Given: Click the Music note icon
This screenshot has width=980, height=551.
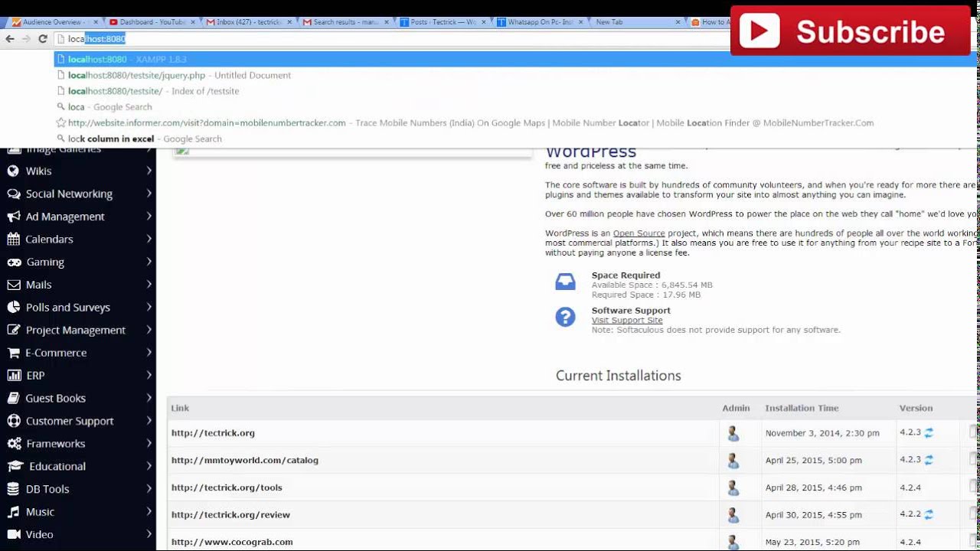Looking at the screenshot, I should pyautogui.click(x=13, y=512).
